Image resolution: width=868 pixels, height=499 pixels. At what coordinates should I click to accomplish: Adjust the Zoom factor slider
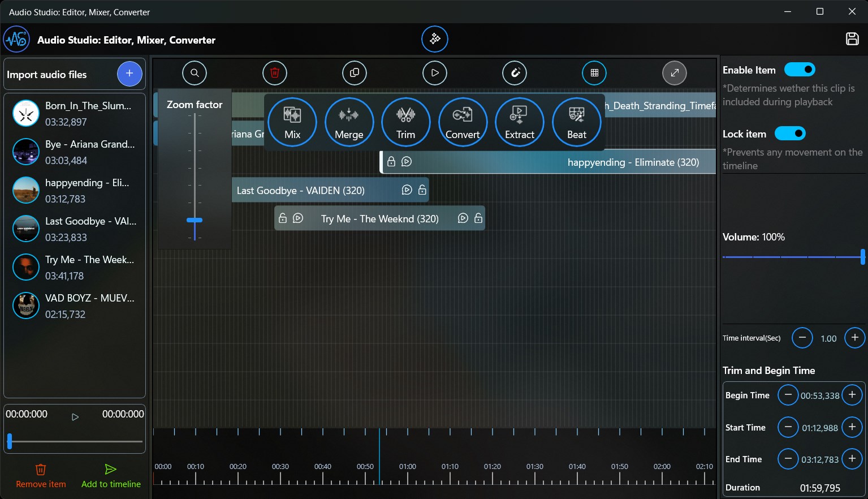tap(194, 220)
